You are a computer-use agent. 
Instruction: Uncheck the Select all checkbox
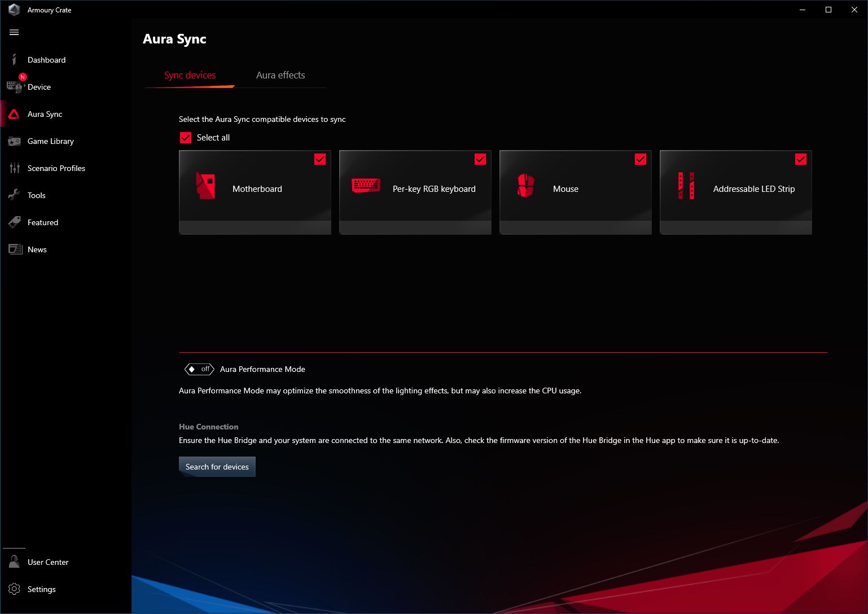[185, 138]
